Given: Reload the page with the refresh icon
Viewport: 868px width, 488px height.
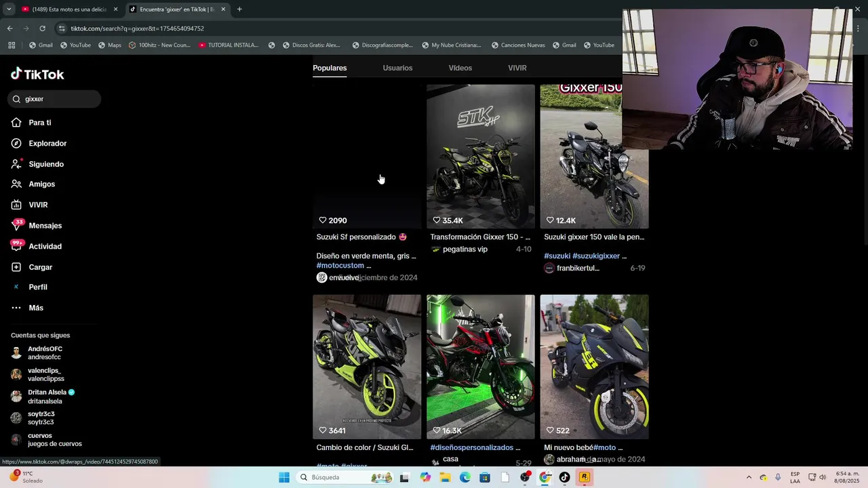Looking at the screenshot, I should [42, 28].
